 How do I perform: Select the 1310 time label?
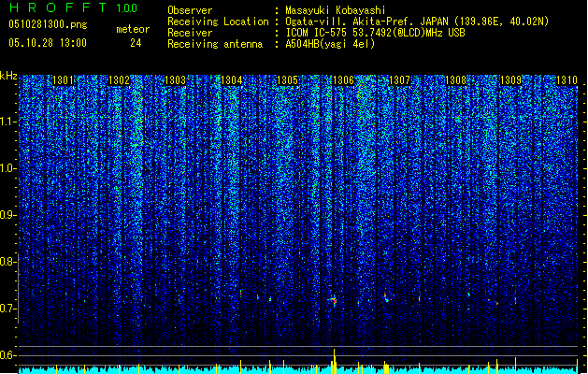pos(566,80)
